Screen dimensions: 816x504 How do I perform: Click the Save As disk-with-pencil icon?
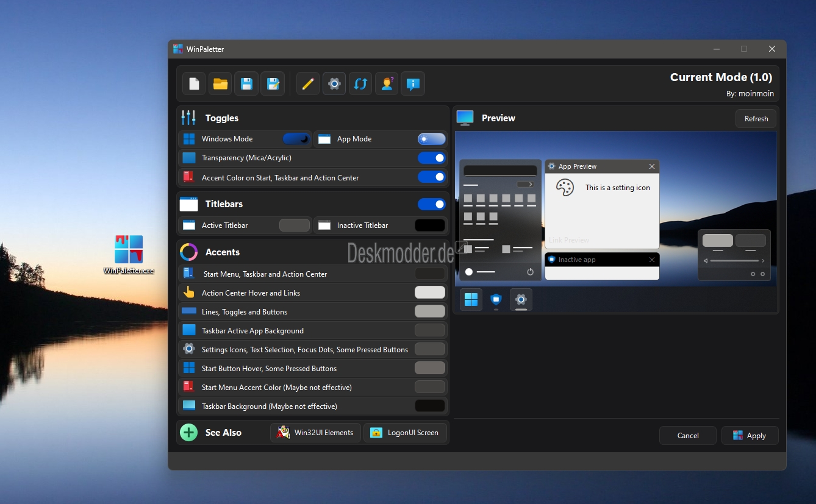click(273, 83)
